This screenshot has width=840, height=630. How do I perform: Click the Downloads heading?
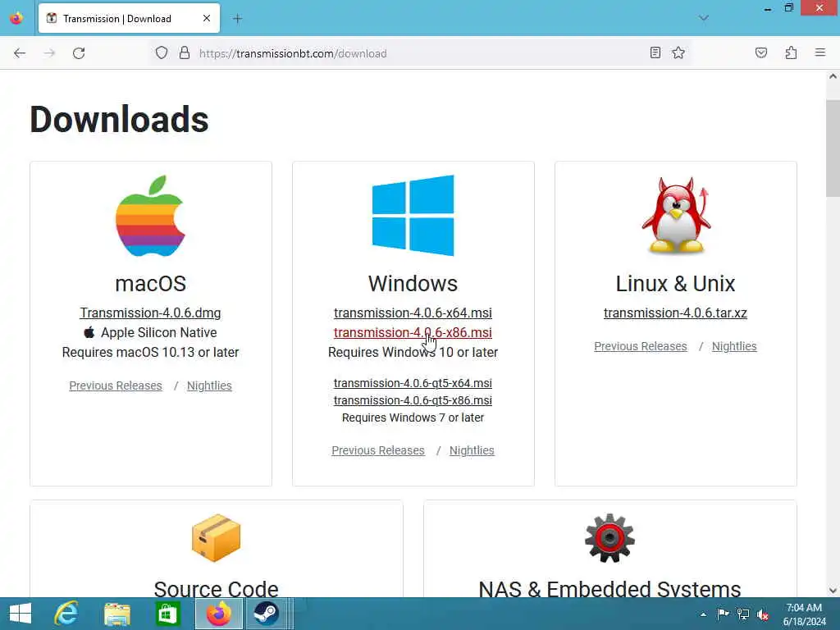(119, 119)
